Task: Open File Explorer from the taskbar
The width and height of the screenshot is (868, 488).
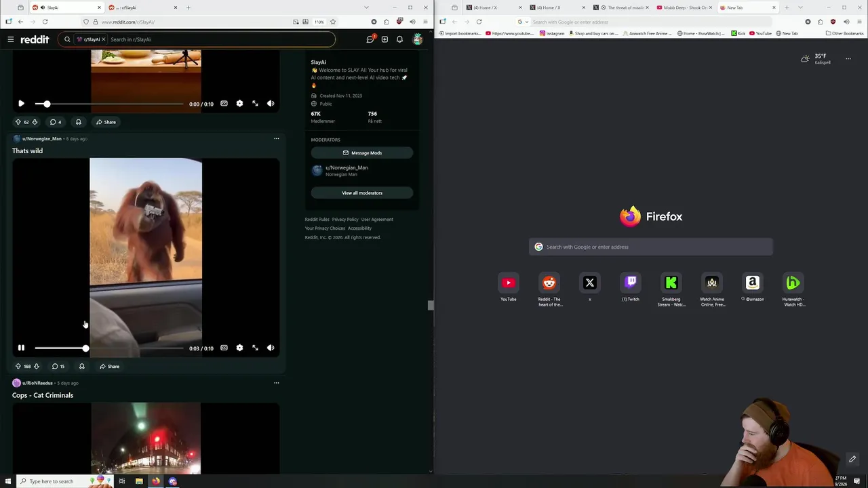Action: click(139, 481)
